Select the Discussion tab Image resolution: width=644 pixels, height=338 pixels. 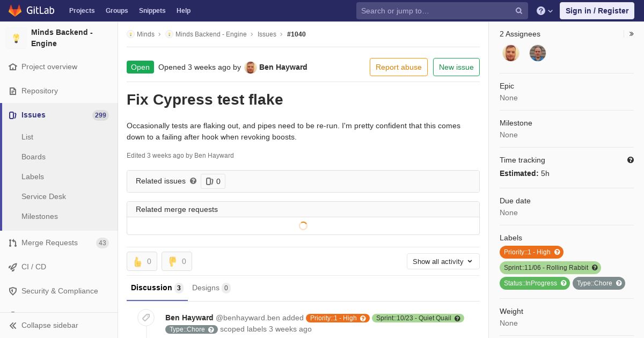[157, 288]
